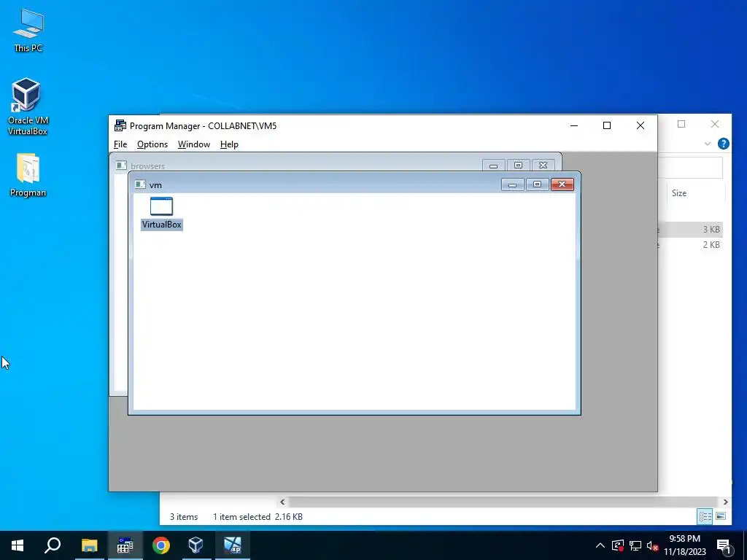Open taskbar search
This screenshot has width=747, height=560.
(53, 545)
